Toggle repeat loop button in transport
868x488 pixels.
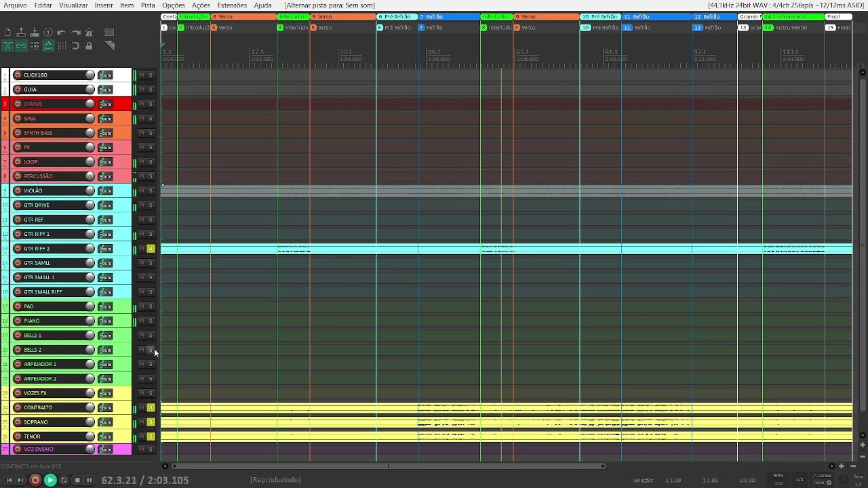(64, 480)
